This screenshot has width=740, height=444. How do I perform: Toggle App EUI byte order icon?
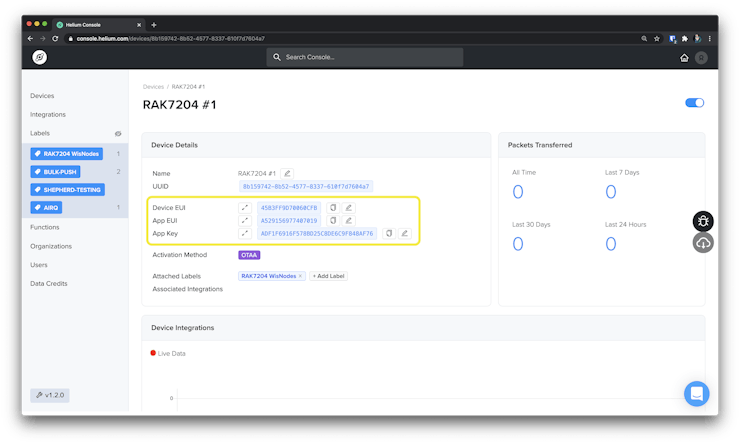pyautogui.click(x=245, y=220)
